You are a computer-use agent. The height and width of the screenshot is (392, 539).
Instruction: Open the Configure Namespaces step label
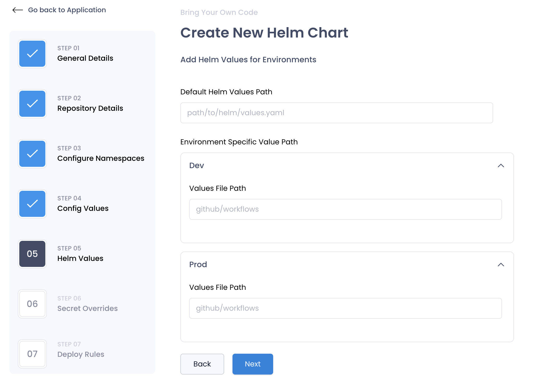[x=101, y=158]
